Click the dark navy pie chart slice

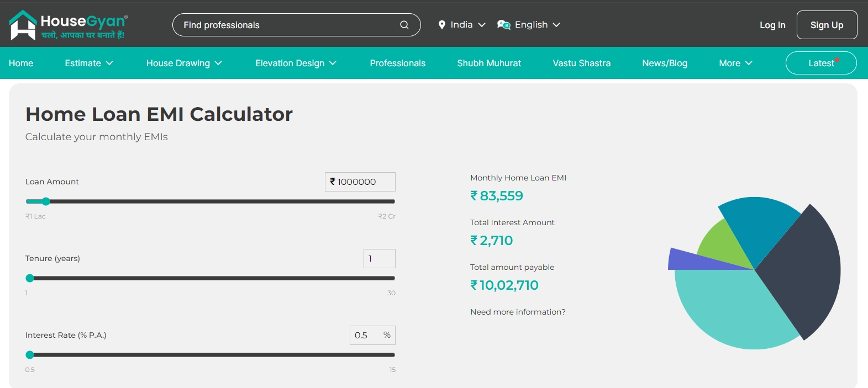click(x=804, y=270)
